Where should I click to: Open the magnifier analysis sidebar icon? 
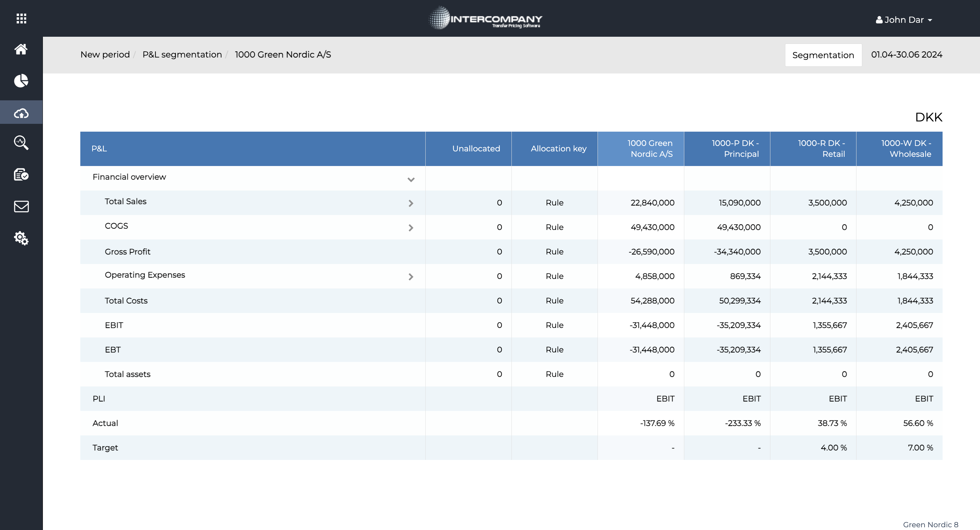[x=21, y=143]
